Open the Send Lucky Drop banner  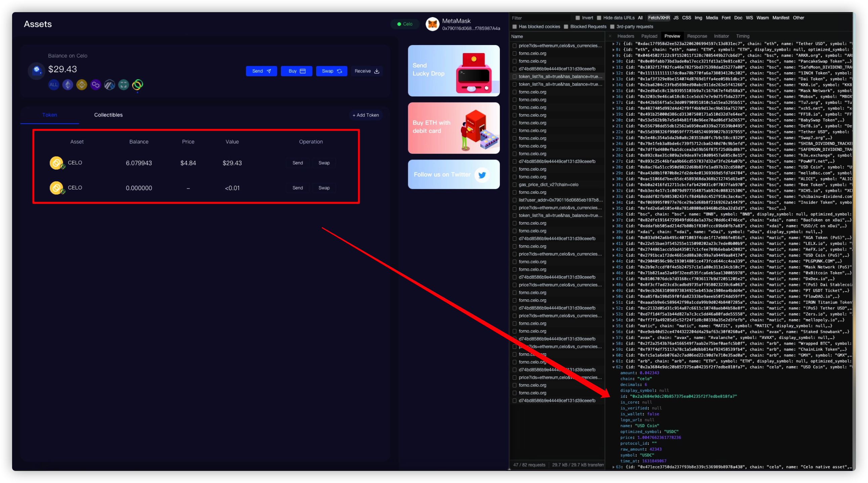tap(453, 71)
